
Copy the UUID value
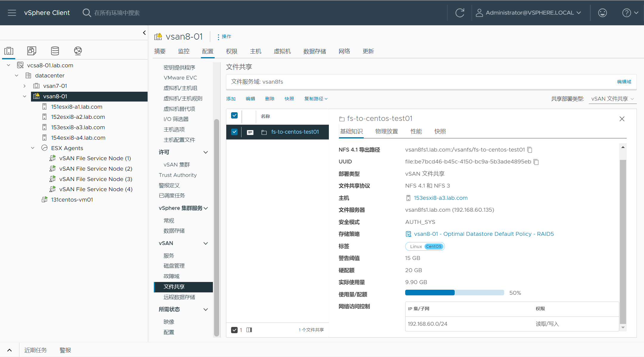(x=536, y=162)
